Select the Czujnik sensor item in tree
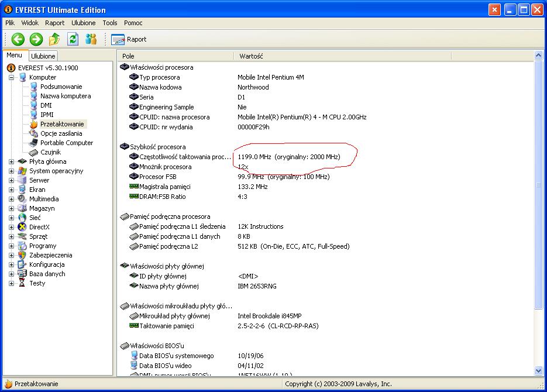The image size is (547, 392). pos(50,152)
